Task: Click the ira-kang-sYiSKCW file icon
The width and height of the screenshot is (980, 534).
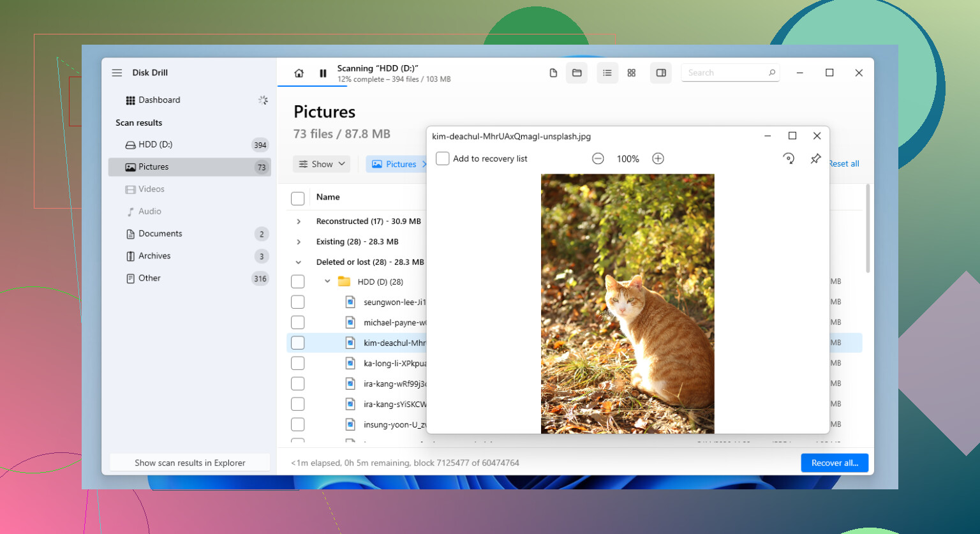Action: pos(350,404)
